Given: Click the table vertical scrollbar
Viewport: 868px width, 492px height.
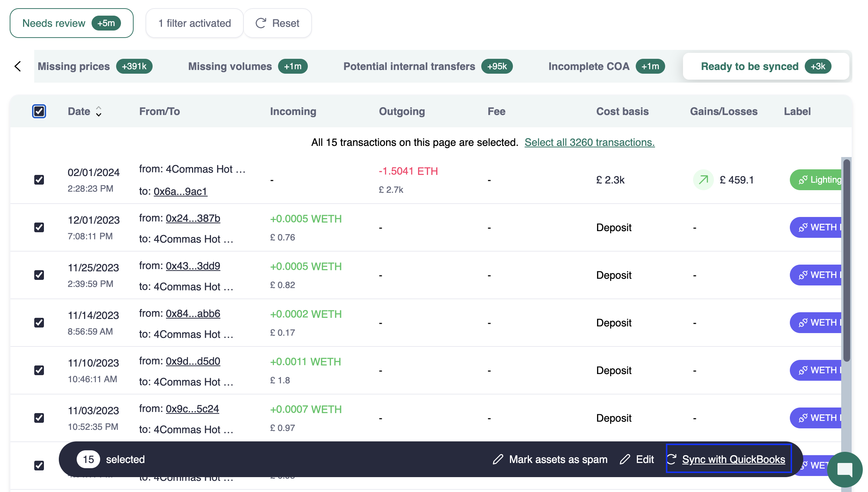Looking at the screenshot, I should coord(846,261).
